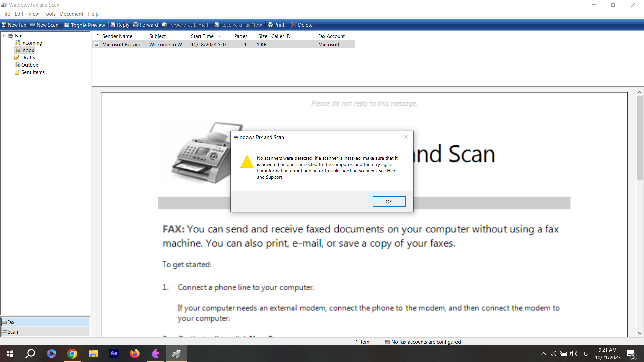Screen dimensions: 644x362
Task: Switch to Scan view in bottom pane
Action: (x=45, y=331)
